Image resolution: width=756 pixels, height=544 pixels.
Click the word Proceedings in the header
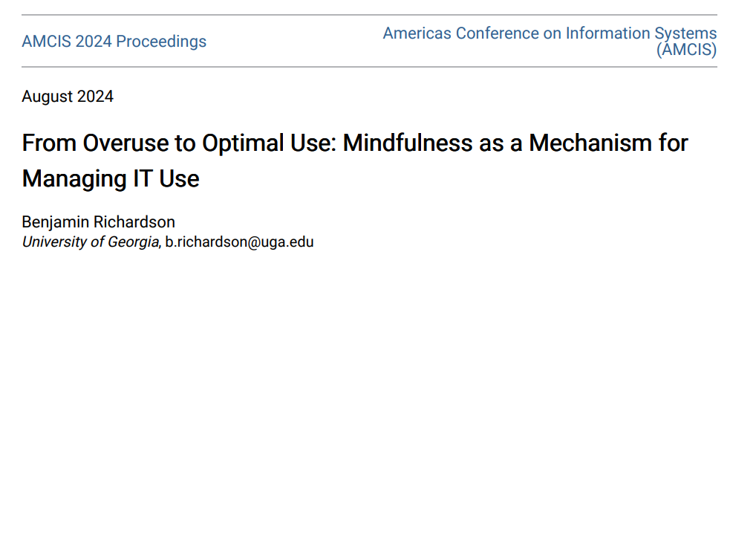point(161,42)
